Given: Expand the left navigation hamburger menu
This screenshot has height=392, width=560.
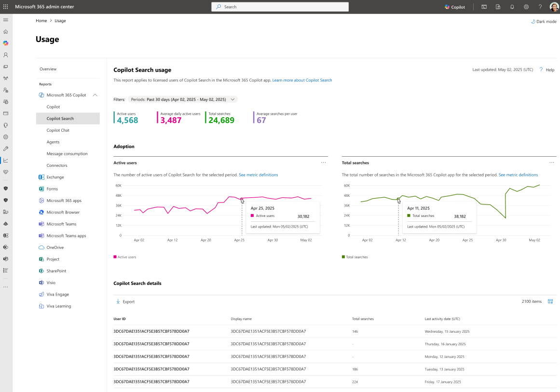Looking at the screenshot, I should click(6, 20).
